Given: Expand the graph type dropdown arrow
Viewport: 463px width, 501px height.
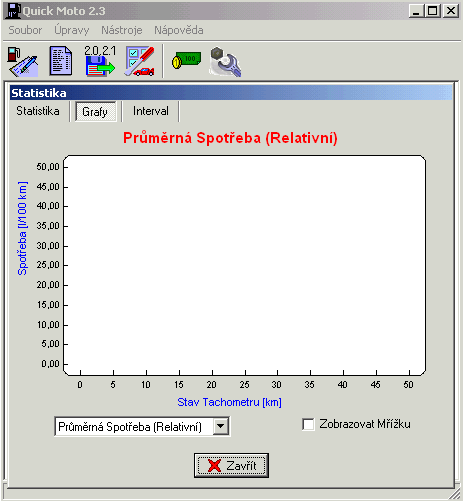Looking at the screenshot, I should coord(221,426).
